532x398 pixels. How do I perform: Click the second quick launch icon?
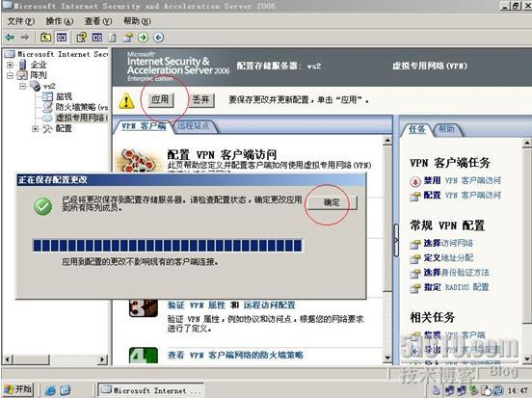pyautogui.click(x=66, y=390)
